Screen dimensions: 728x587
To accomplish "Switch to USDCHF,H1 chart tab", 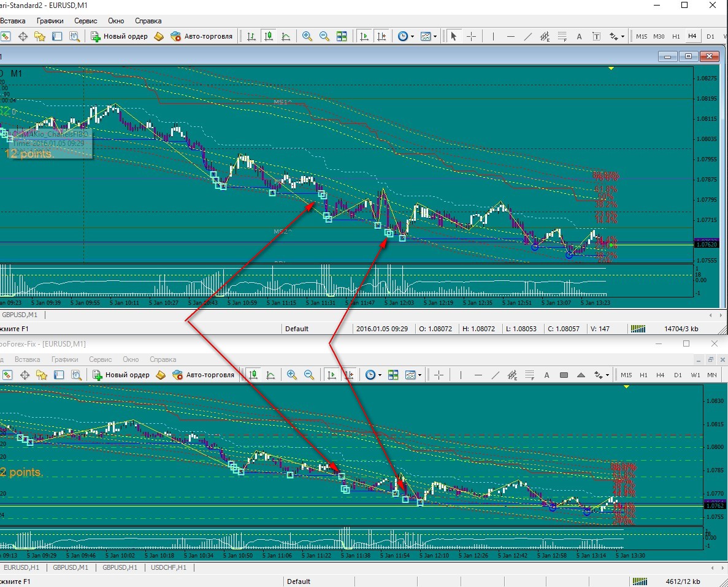I will (x=169, y=567).
